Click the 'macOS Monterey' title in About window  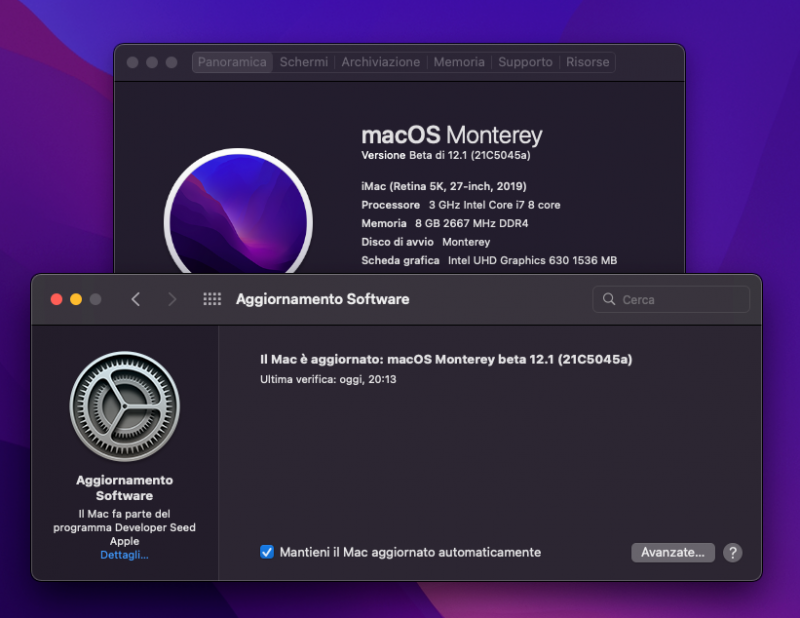(452, 135)
